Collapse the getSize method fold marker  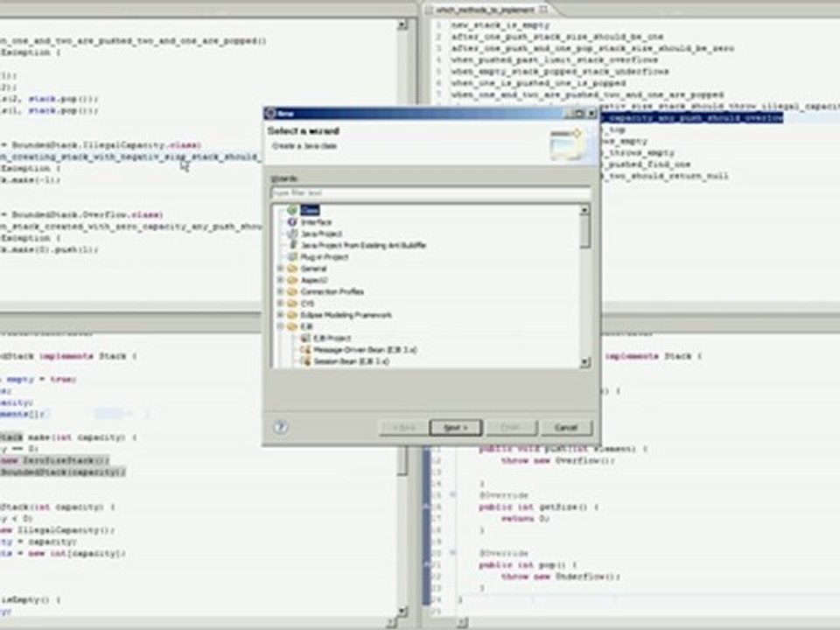click(x=452, y=494)
